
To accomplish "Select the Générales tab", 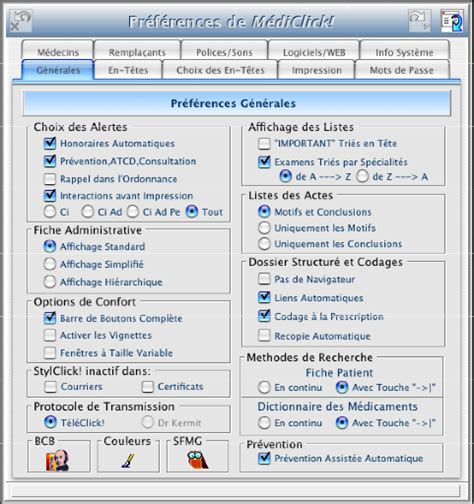I will point(58,70).
